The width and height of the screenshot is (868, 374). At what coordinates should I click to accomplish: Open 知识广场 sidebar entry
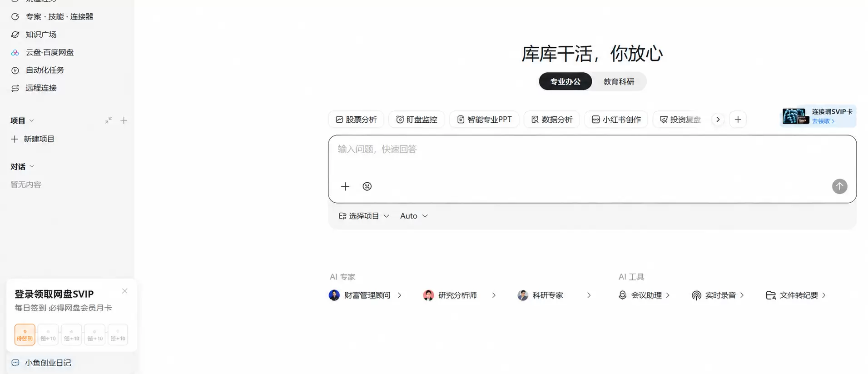(34, 35)
